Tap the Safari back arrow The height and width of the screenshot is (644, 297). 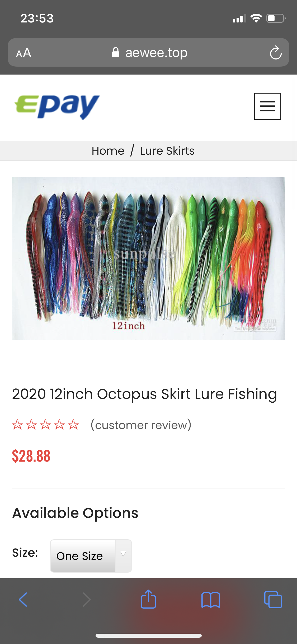tap(23, 599)
